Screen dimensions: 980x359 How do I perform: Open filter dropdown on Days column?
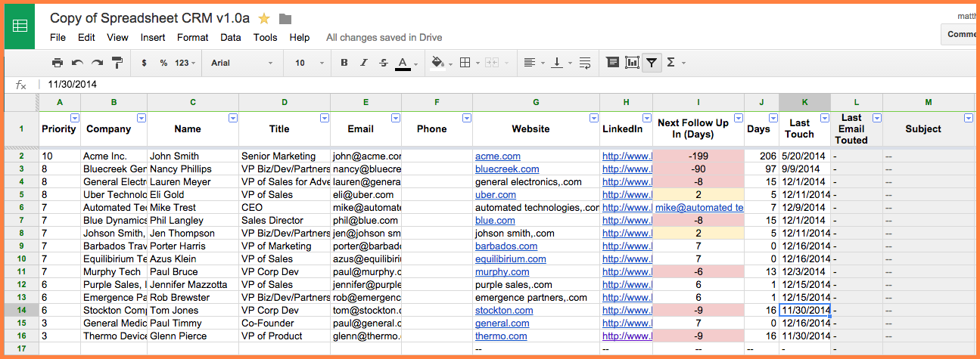click(x=773, y=118)
